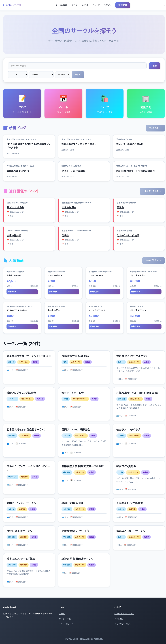Click members icon on 東京大学サッカーサークル card
166x644 pixels.
click(7, 370)
